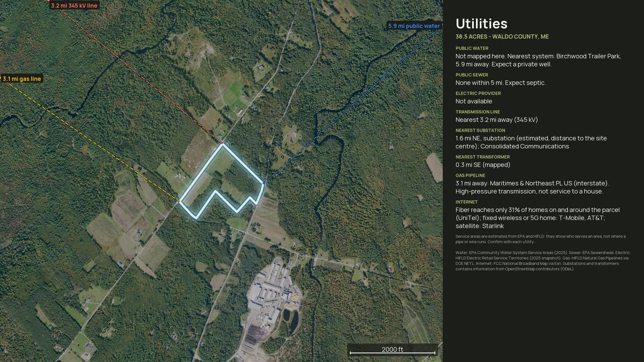Click the 'INTERNET' section label
The width and height of the screenshot is (644, 362).
[466, 202]
